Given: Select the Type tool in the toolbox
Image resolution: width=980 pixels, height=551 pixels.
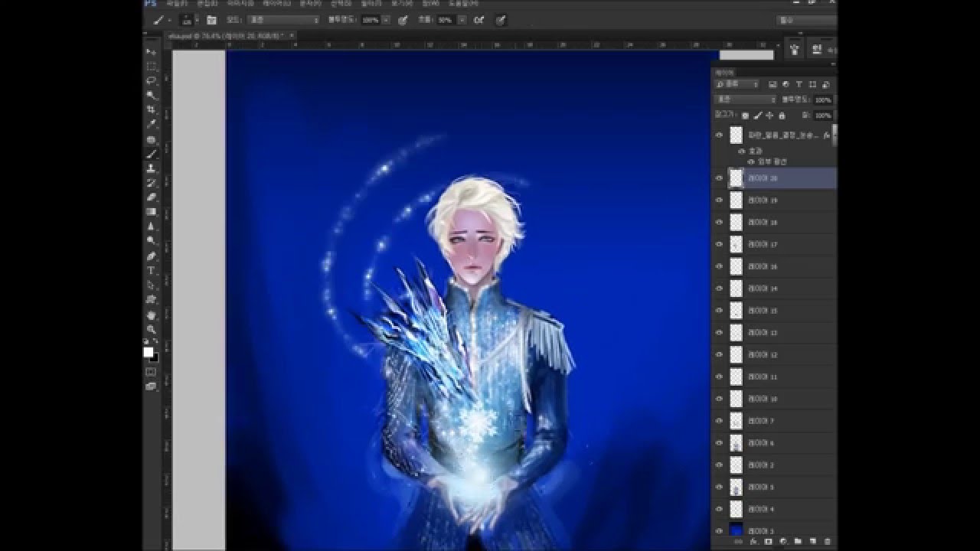Looking at the screenshot, I should [x=151, y=271].
